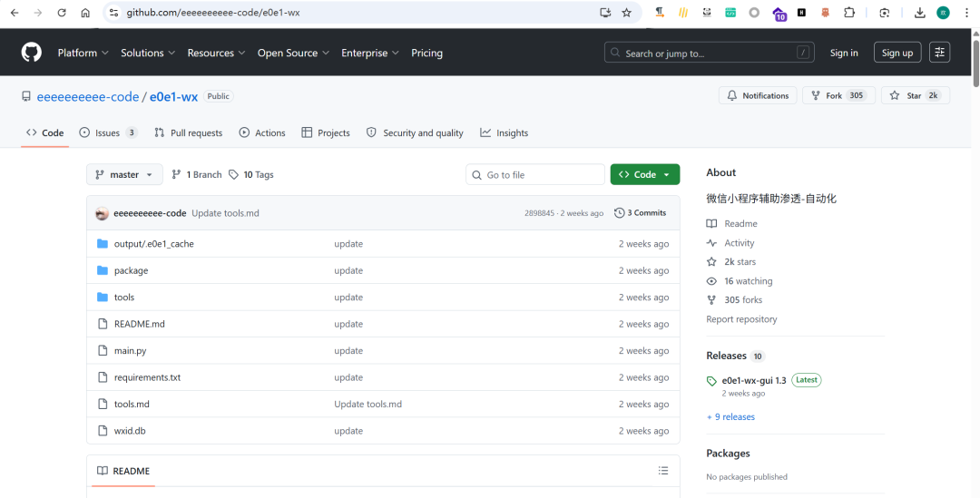The height and width of the screenshot is (498, 980).
Task: Open the e0e1-wx-gui 1.3 release
Action: coord(754,380)
